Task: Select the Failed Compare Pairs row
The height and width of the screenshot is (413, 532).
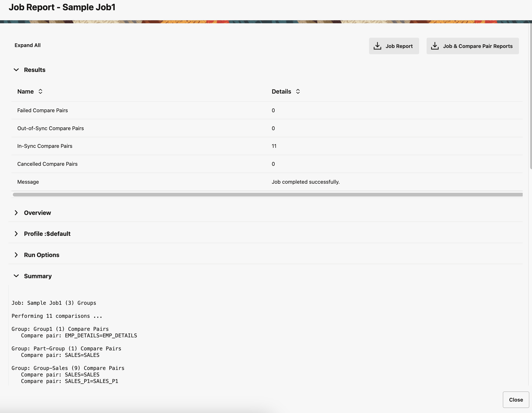Action: pyautogui.click(x=43, y=110)
